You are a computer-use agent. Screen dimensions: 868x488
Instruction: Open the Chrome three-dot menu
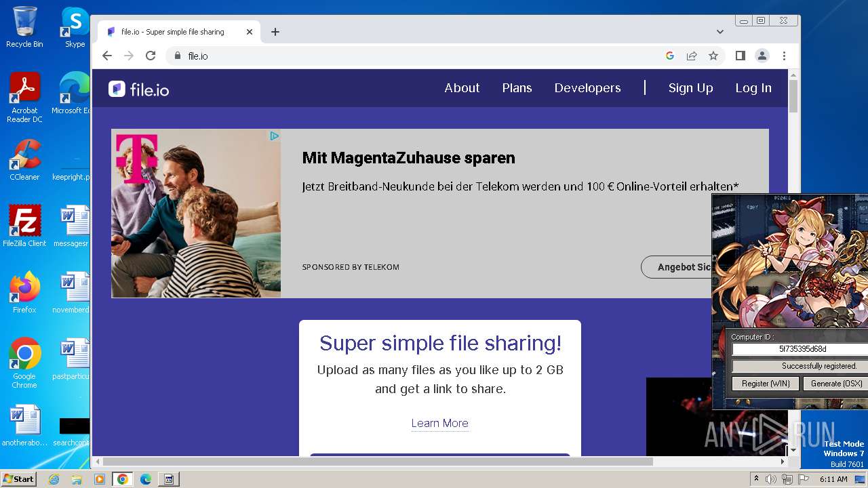[x=784, y=56]
